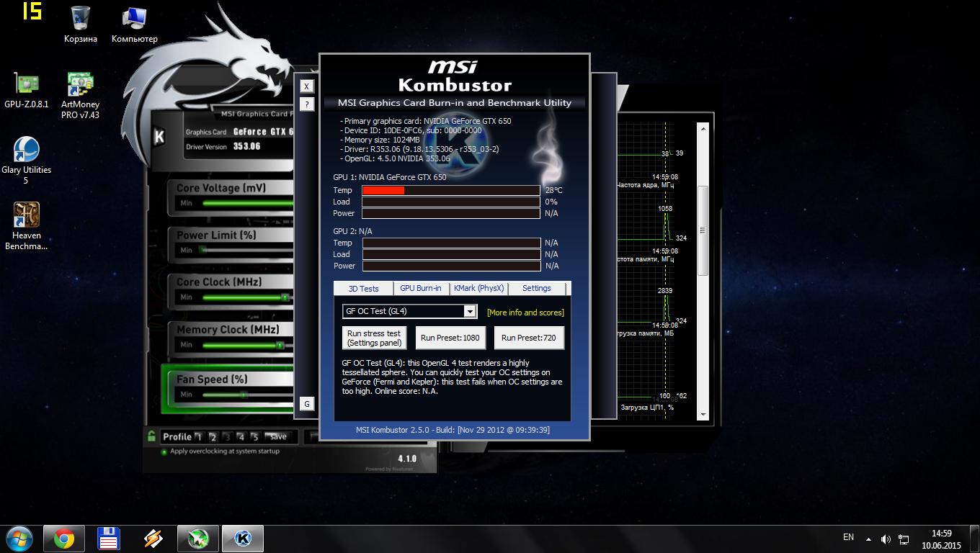Open the Recycle Bin (Корзина) desktop icon

pyautogui.click(x=81, y=24)
